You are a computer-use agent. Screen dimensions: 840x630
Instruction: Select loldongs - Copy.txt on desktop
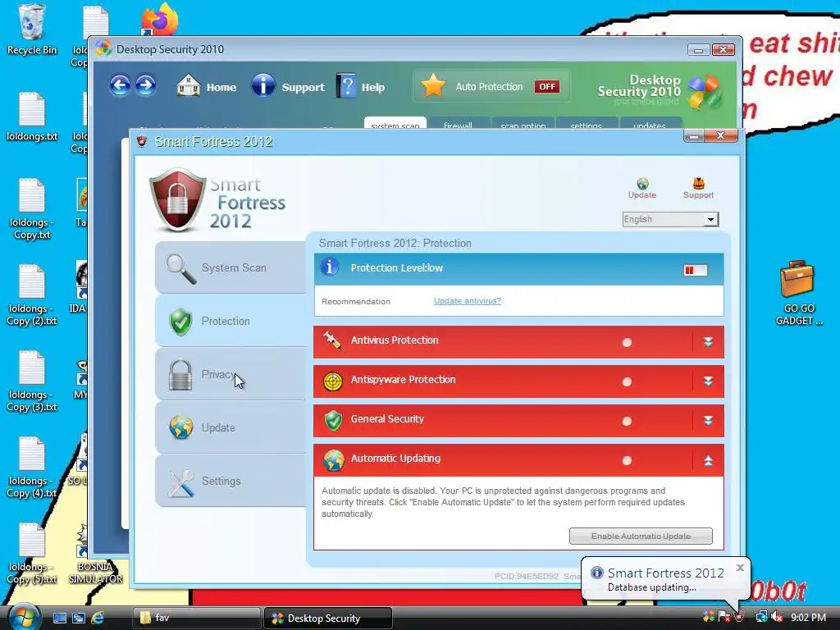click(32, 209)
